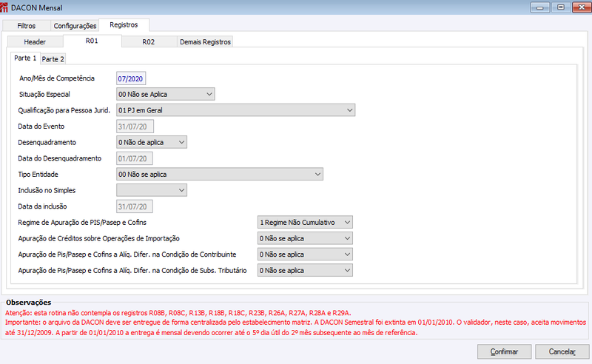
Task: Click the Data do Desenquadramento field
Action: pyautogui.click(x=135, y=158)
